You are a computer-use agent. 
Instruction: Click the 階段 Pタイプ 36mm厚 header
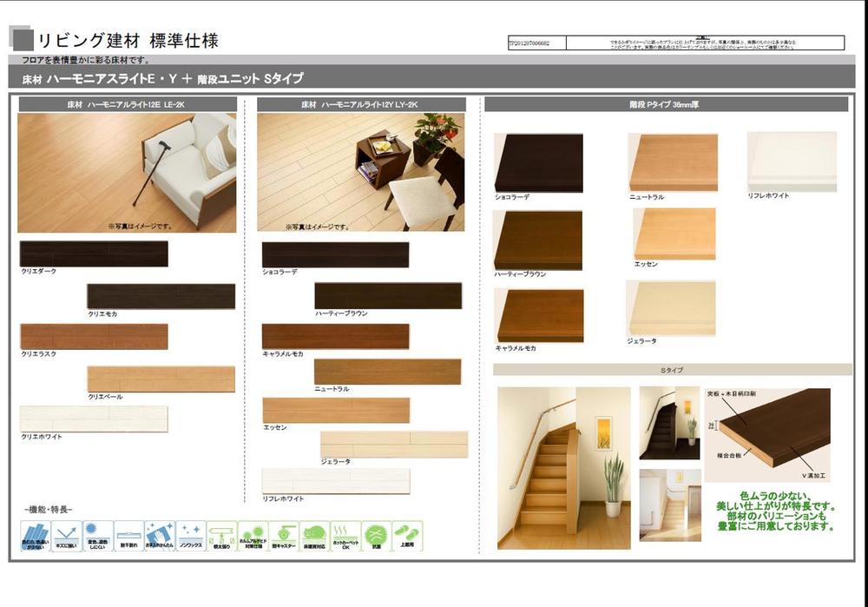click(x=666, y=104)
